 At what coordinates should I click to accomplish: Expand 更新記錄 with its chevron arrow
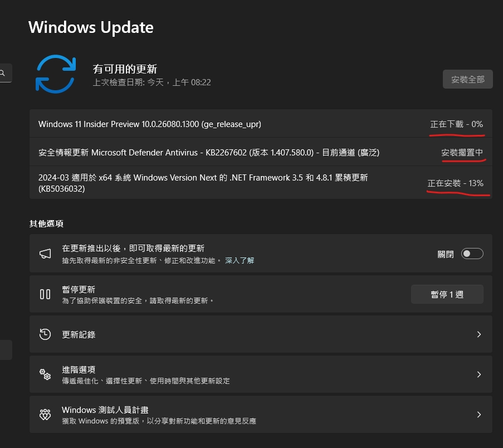tap(479, 334)
